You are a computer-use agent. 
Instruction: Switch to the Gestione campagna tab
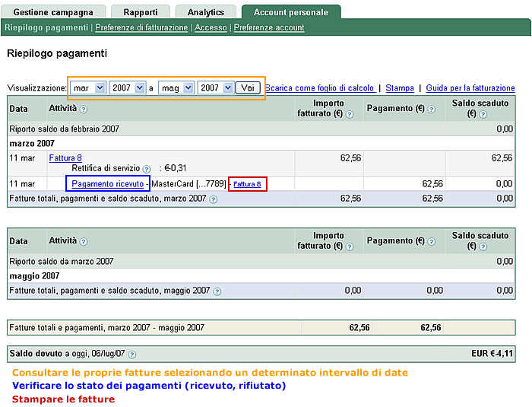(x=53, y=12)
